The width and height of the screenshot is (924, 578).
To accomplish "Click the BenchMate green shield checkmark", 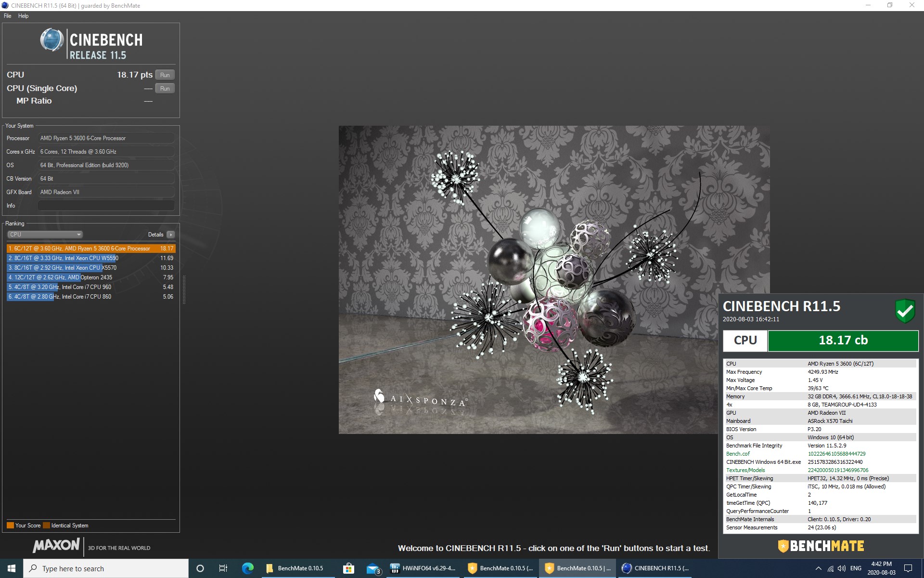I will 905,311.
